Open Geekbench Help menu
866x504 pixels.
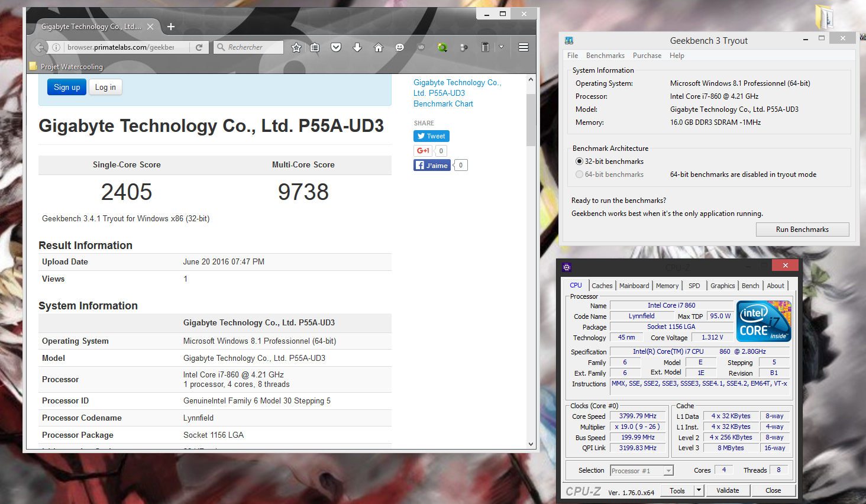click(677, 56)
